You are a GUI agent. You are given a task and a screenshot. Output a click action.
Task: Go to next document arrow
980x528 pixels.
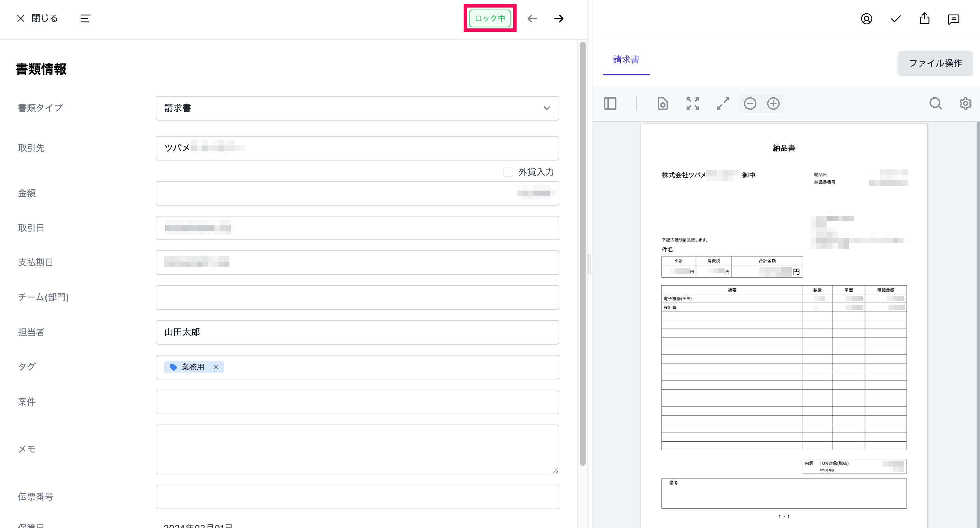[x=559, y=19]
